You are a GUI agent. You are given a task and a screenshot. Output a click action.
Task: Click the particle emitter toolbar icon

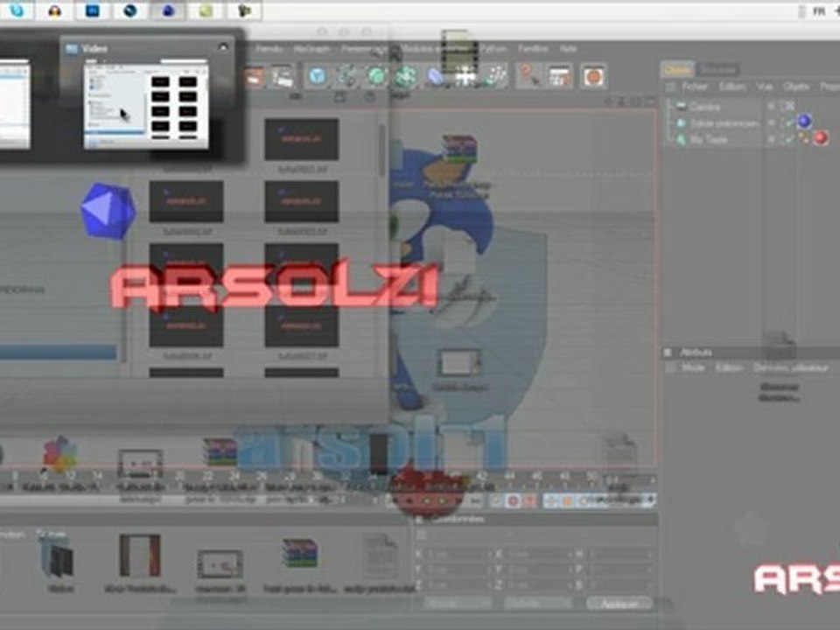(496, 76)
